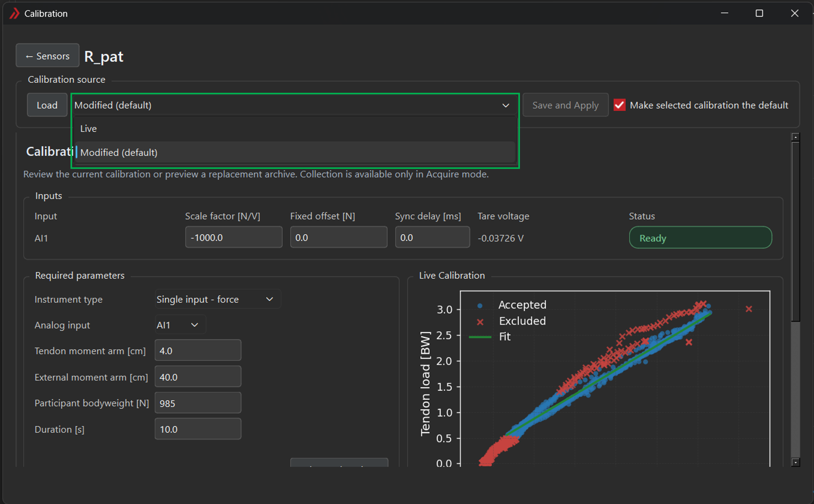Maximize the Calibration window
The height and width of the screenshot is (504, 814).
coord(759,13)
